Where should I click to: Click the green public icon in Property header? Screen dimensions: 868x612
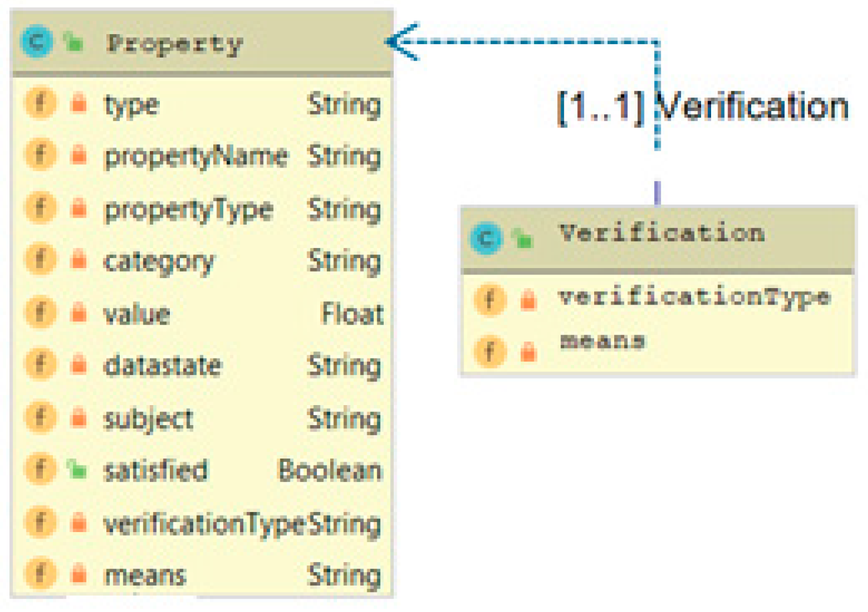pyautogui.click(x=74, y=42)
